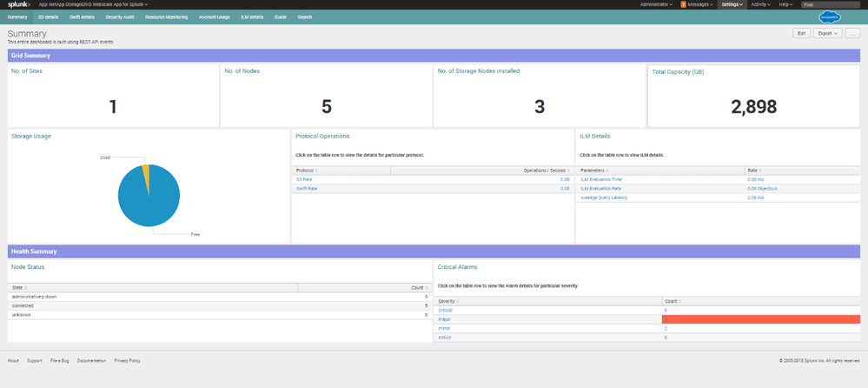Open the Swift Rate protocol row link

pyautogui.click(x=305, y=189)
